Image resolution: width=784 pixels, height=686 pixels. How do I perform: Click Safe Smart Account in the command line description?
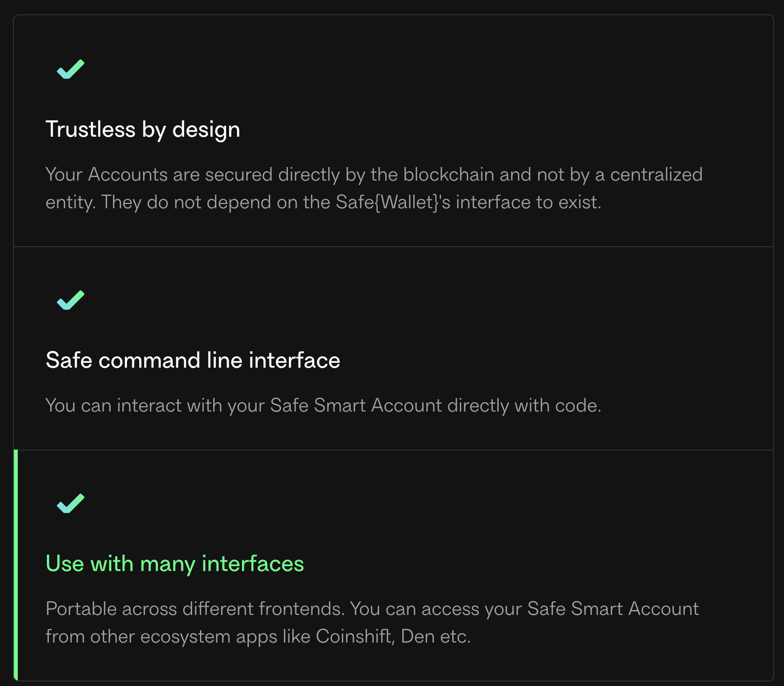click(355, 406)
